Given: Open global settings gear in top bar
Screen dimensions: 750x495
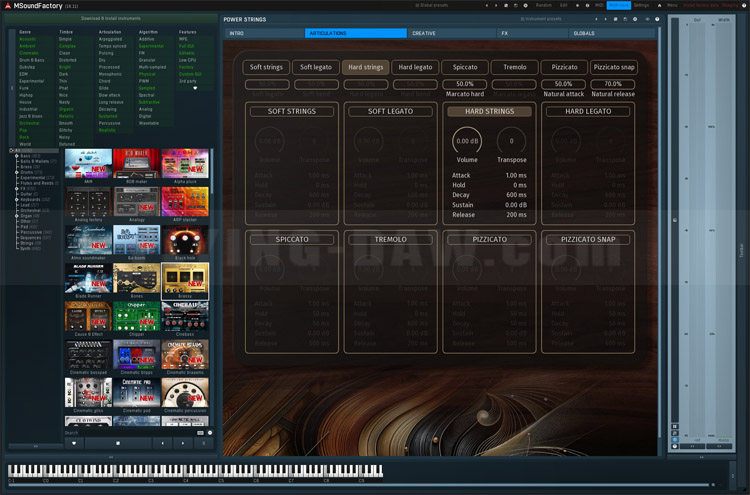Looking at the screenshot, I should [x=526, y=5].
